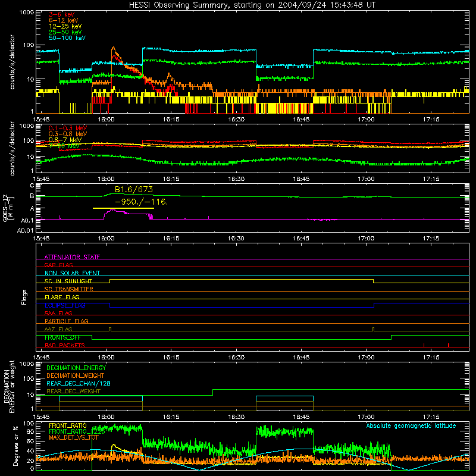Screen dimensions: 476x476
Task: Select the 25-50 keV legend label
Action: (x=65, y=32)
